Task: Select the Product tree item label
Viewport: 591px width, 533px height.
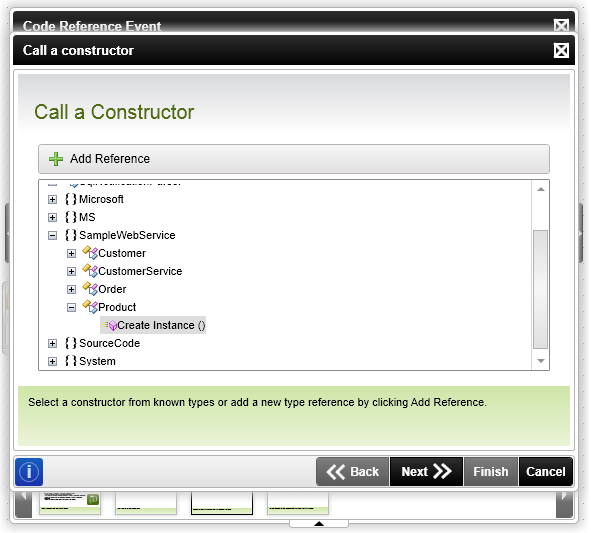Action: pos(117,307)
